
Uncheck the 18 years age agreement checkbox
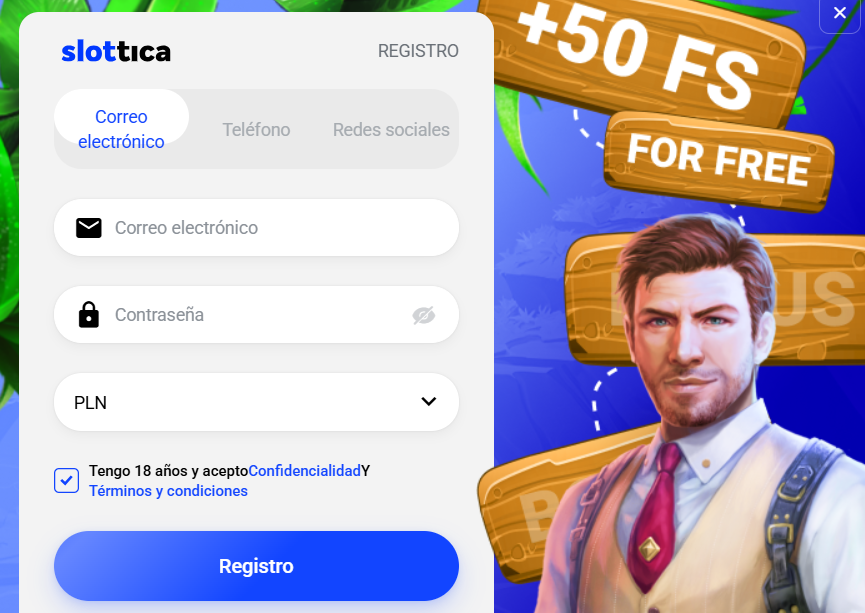pos(67,481)
